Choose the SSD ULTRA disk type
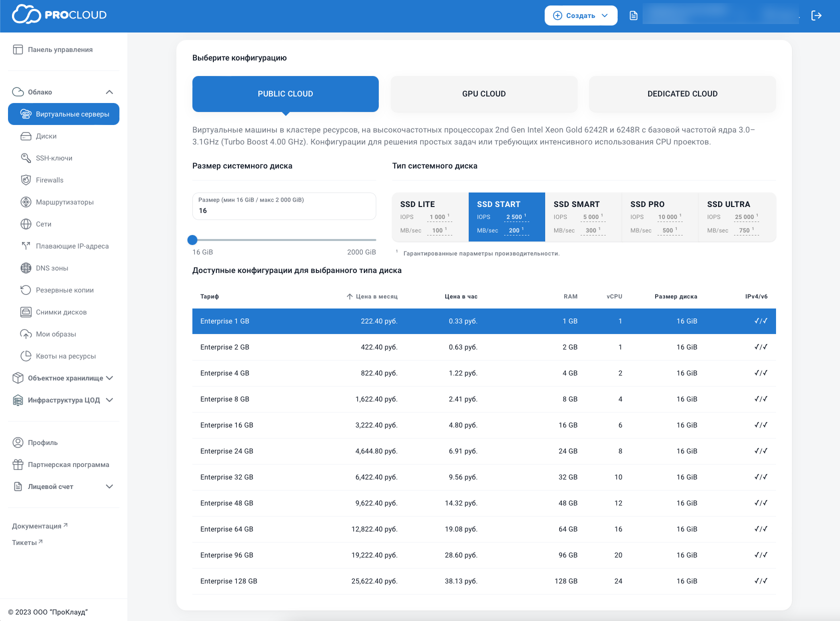840x621 pixels. coord(737,217)
